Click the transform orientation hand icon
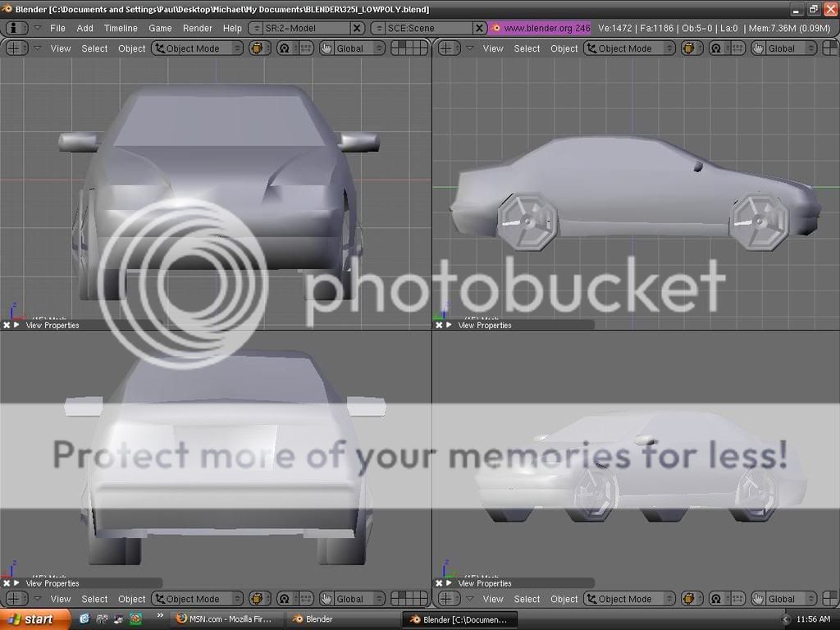Image resolution: width=840 pixels, height=630 pixels. pyautogui.click(x=328, y=48)
